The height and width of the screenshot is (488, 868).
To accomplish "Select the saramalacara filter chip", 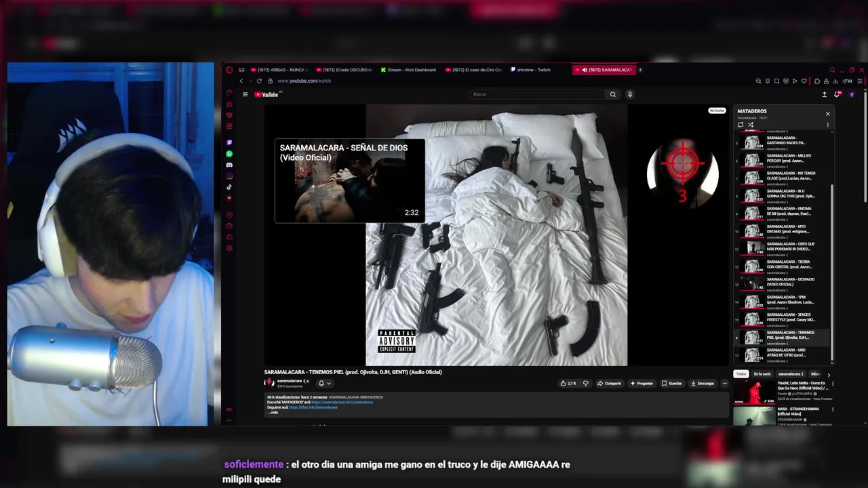I will point(791,374).
